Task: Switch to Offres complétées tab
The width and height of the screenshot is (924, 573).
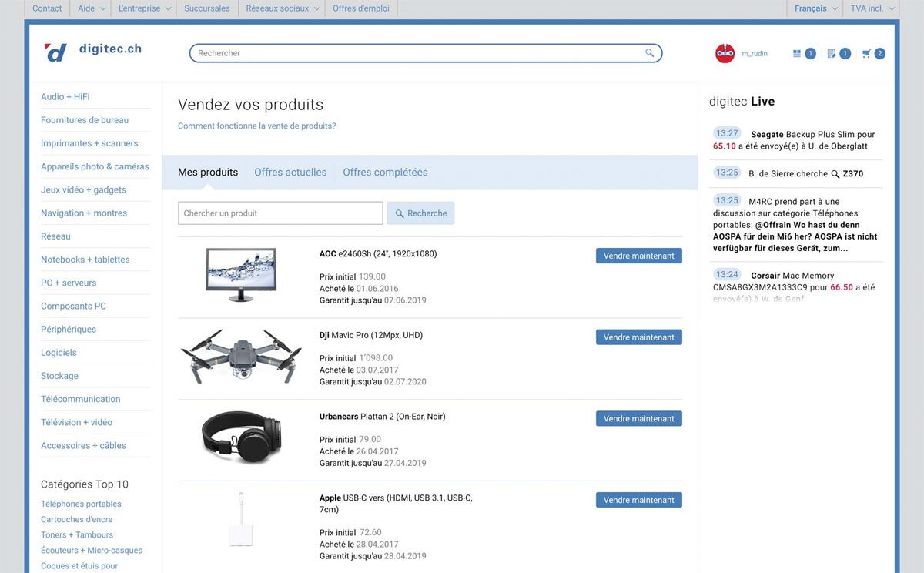Action: coord(385,173)
